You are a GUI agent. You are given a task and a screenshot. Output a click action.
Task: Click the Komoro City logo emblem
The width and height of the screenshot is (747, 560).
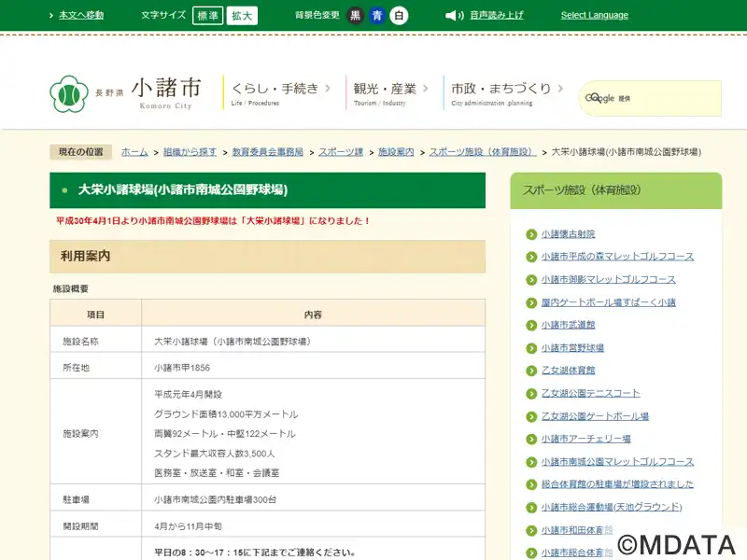[69, 93]
